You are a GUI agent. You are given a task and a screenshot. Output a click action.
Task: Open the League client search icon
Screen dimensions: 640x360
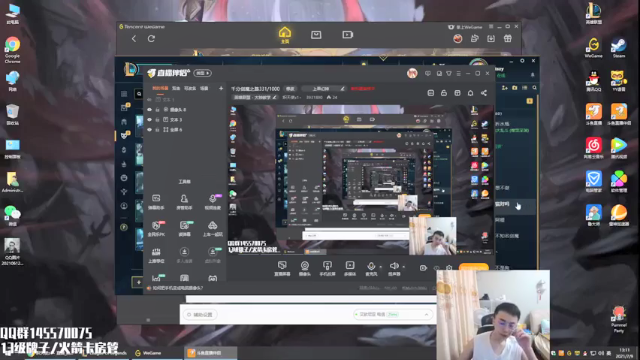point(139,94)
